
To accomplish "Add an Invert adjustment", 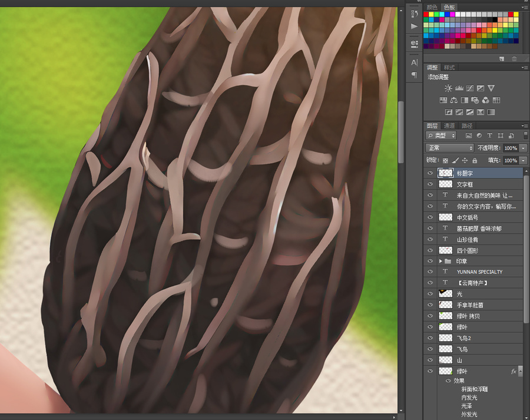I will 449,112.
